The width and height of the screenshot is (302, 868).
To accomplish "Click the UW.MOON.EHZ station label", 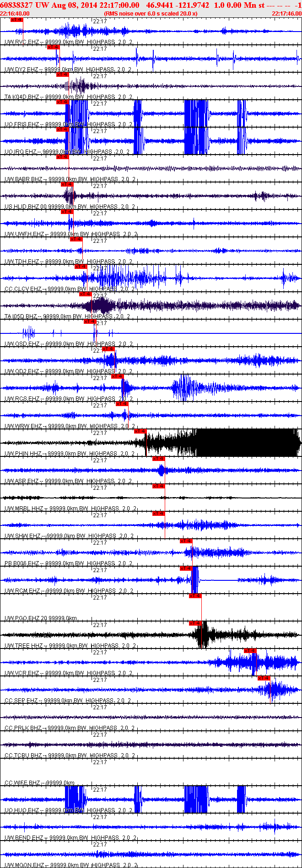I will coord(24,865).
